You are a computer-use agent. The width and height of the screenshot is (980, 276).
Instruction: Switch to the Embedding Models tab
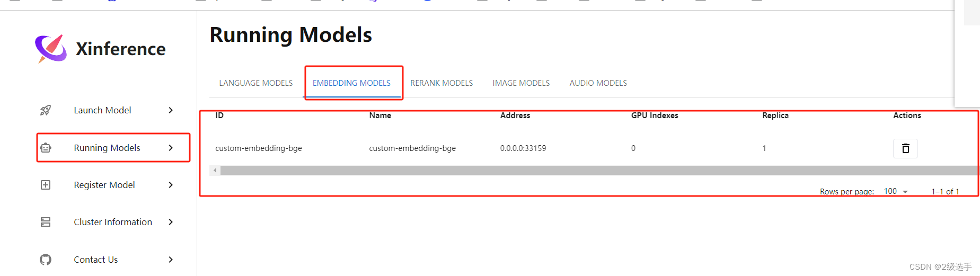coord(351,83)
